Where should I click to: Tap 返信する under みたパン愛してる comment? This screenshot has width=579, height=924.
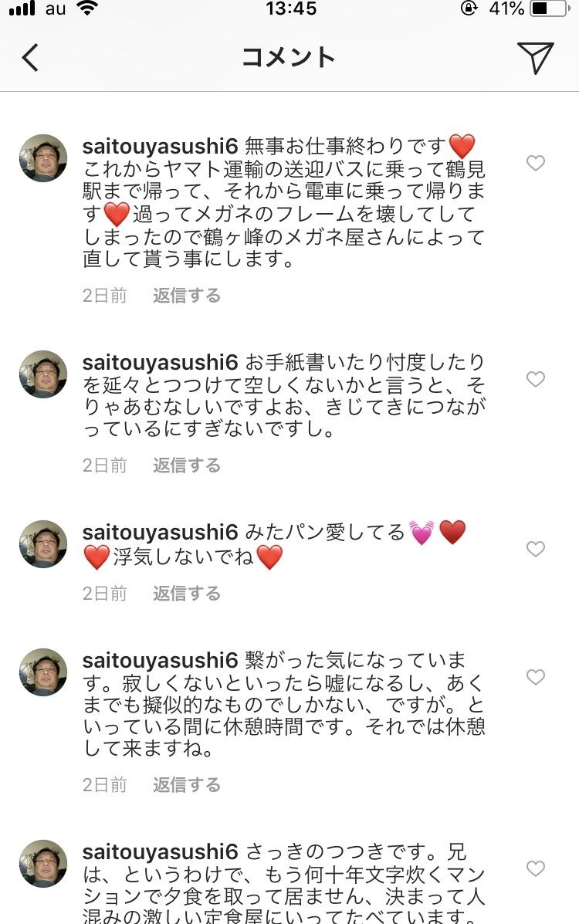tap(186, 594)
